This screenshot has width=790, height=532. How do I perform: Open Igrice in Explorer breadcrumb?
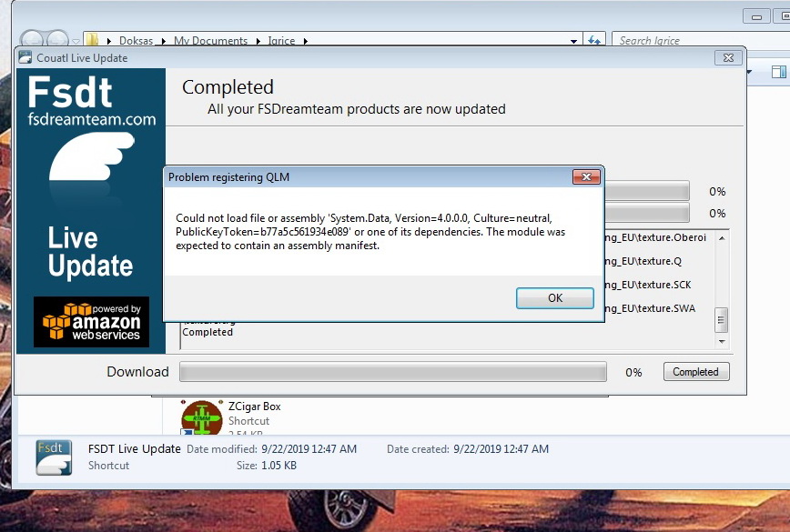click(x=281, y=41)
